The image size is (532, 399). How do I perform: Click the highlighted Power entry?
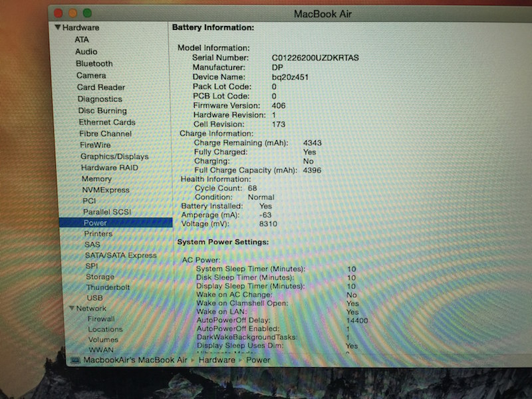(116, 223)
